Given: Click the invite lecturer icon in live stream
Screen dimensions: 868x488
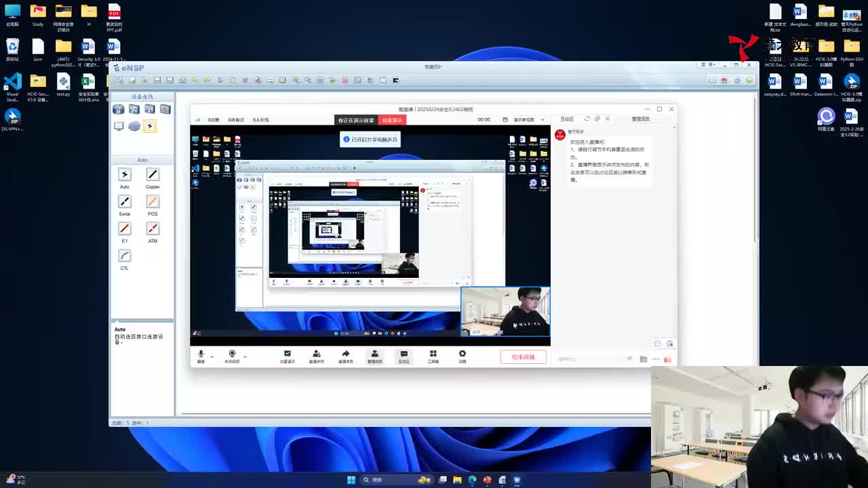Looking at the screenshot, I should [317, 356].
